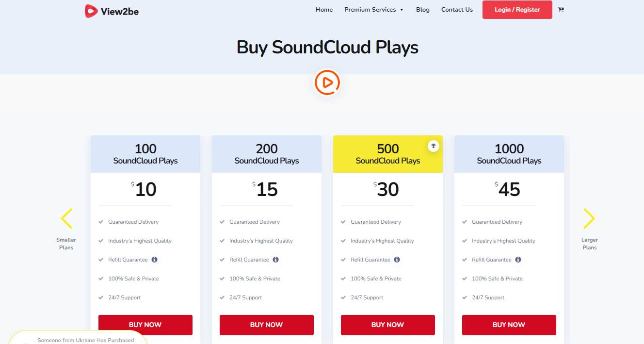This screenshot has width=644, height=344.
Task: Open the Someone from Ukraine purchase notification
Action: pos(78,338)
